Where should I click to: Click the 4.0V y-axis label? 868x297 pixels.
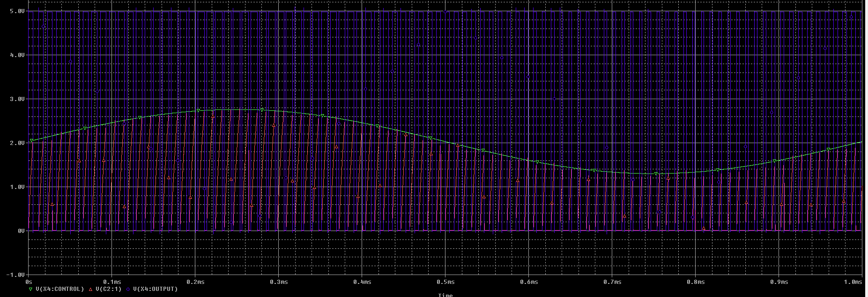17,55
